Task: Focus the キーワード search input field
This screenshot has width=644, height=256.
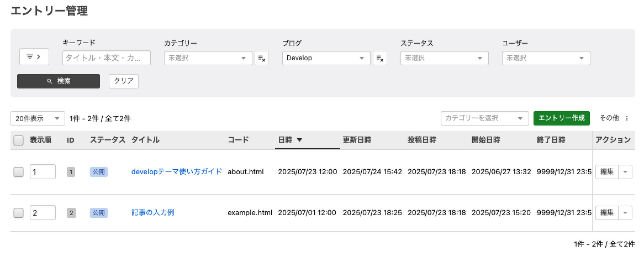Action: pos(107,58)
